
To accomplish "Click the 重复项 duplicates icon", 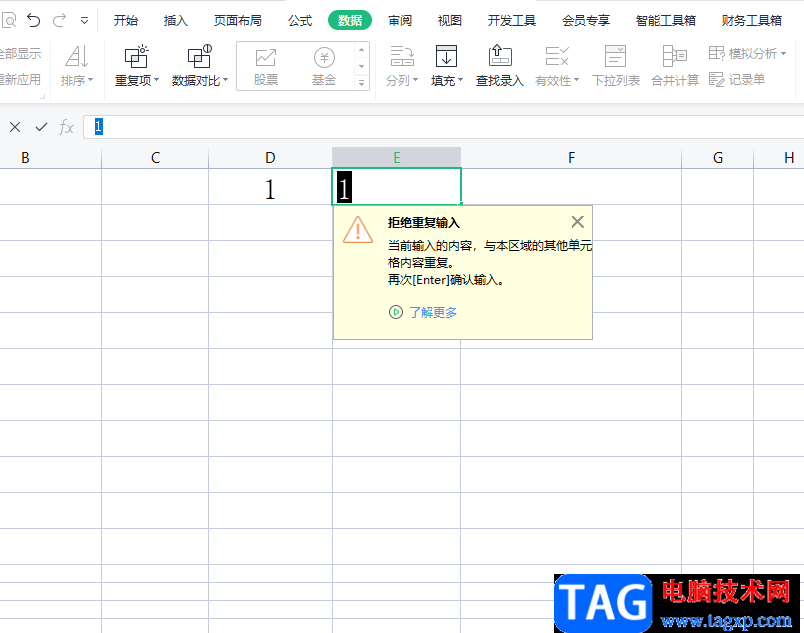I will pos(136,56).
